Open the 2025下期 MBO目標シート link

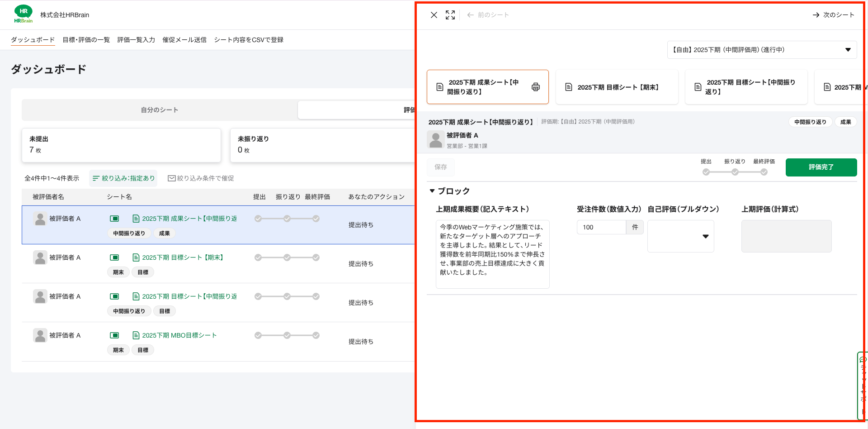point(179,335)
